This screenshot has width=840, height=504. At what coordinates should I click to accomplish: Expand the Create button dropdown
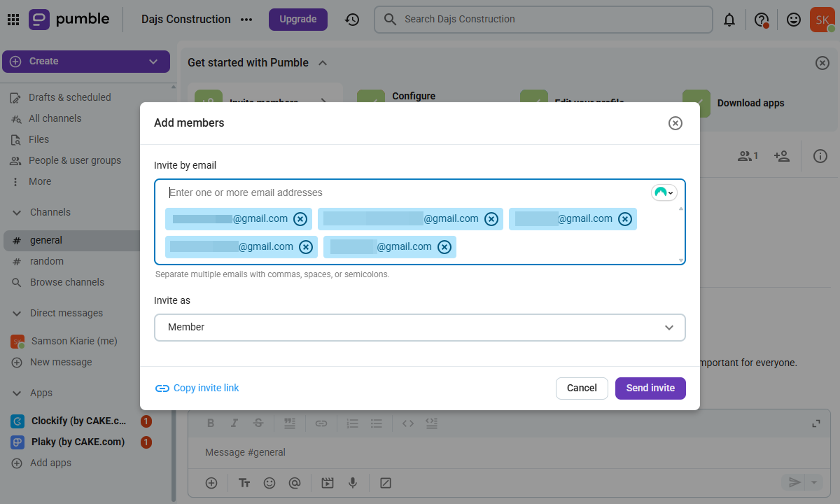tap(153, 62)
